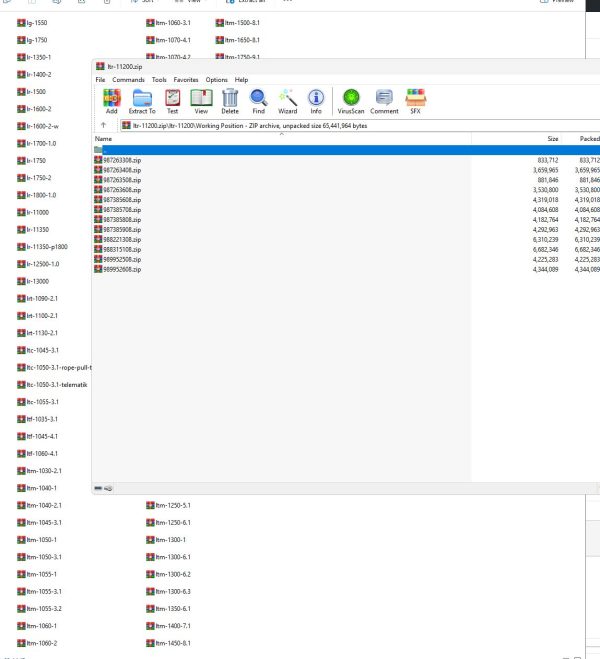Viewport: 600px width, 659px height.
Task: Select ltm-1040-1 in the Explorer window
Action: [37, 488]
